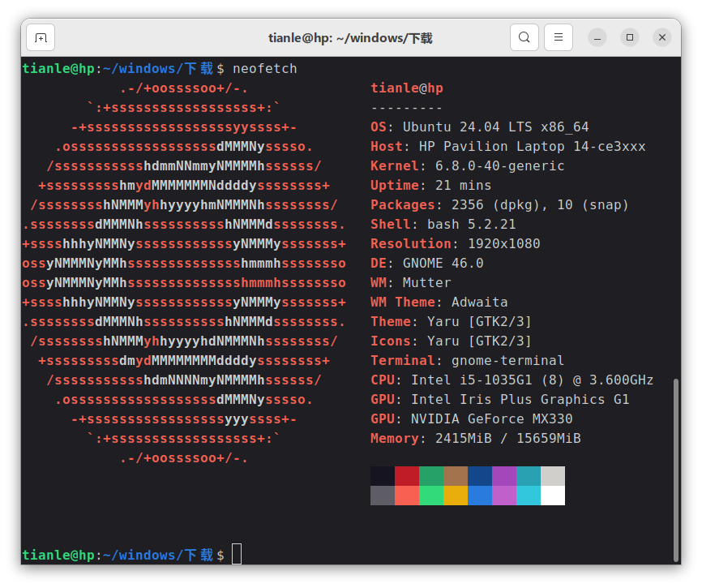This screenshot has height=588, width=702.
Task: Click the bottom prompt 'tianle@hp:~/windows/下载'
Action: (118, 556)
